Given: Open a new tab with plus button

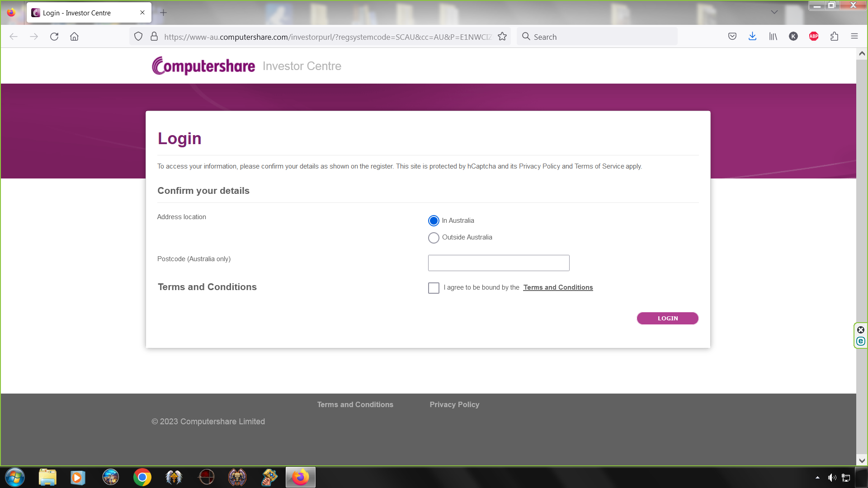Looking at the screenshot, I should (164, 13).
